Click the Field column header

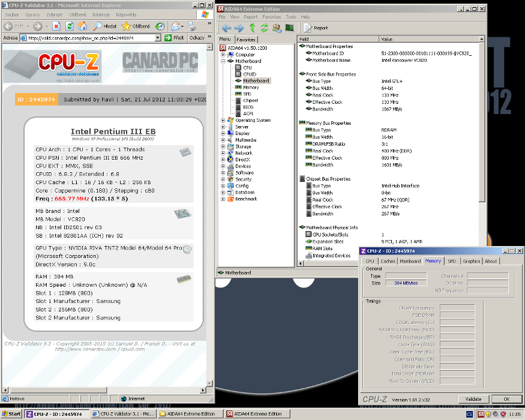[338, 39]
